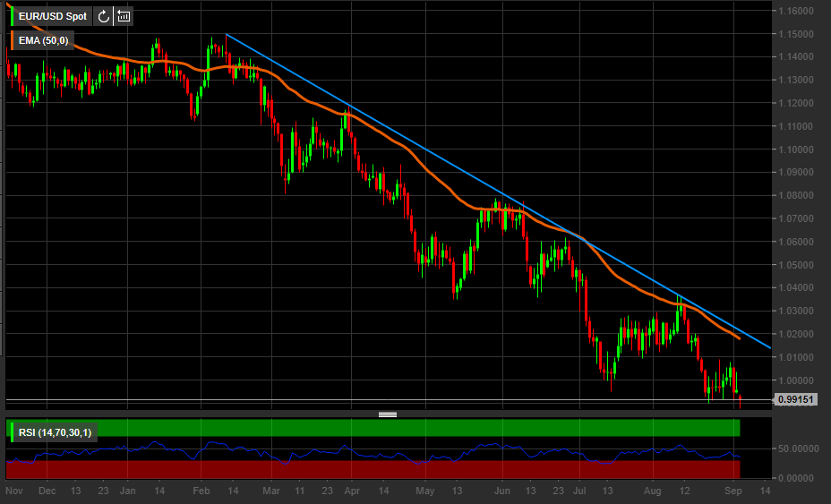Click the Apr date label on time axis
The width and height of the screenshot is (831, 504).
[352, 491]
